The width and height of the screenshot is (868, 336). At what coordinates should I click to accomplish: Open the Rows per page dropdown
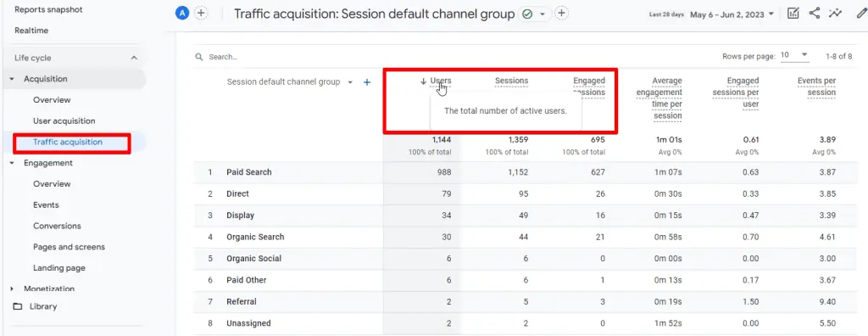pyautogui.click(x=794, y=55)
